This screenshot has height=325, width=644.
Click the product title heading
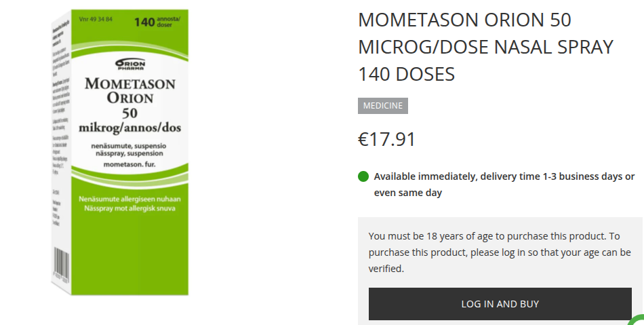point(485,47)
